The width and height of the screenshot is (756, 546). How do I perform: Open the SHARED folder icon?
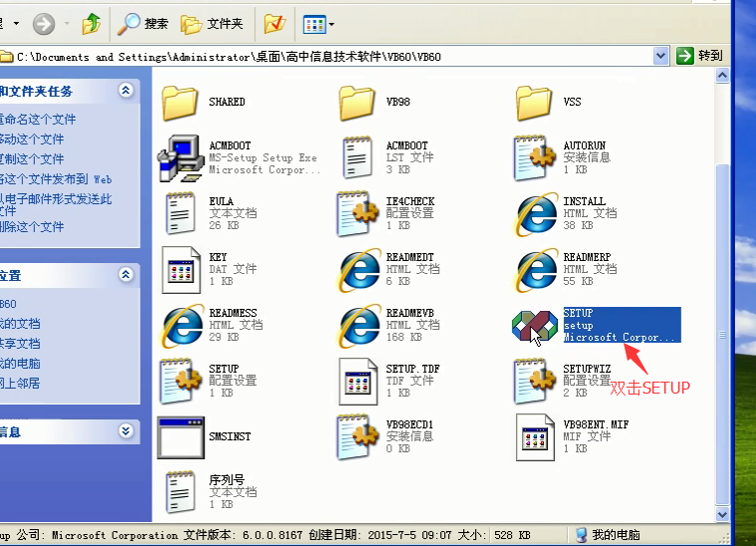click(180, 103)
